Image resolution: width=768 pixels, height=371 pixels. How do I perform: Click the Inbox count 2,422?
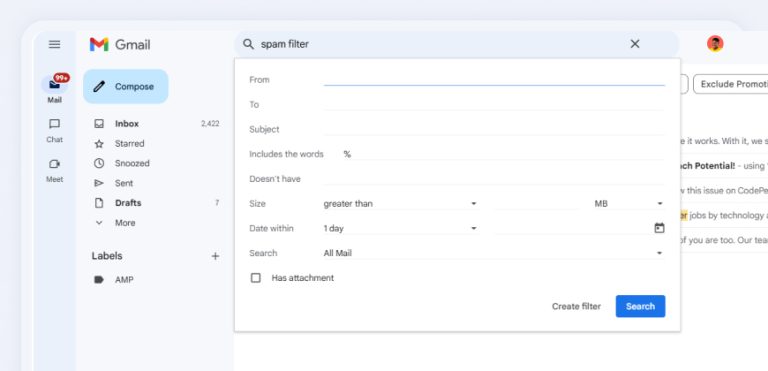point(210,124)
